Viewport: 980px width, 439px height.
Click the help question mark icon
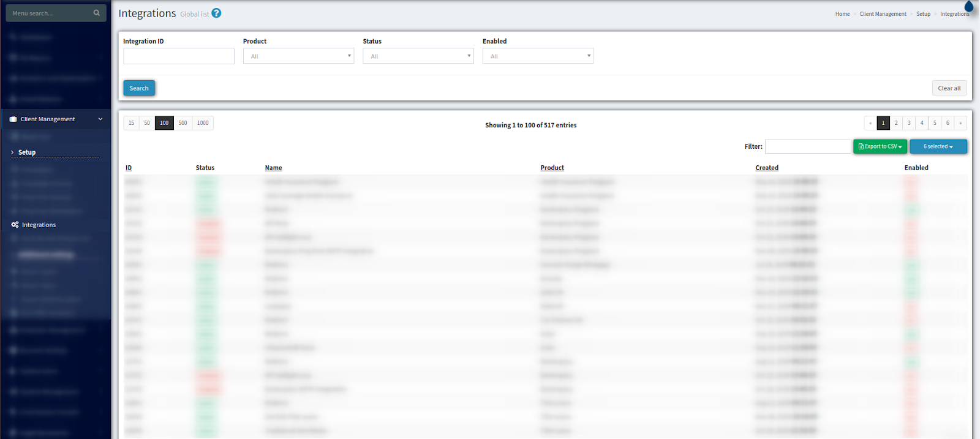point(216,13)
